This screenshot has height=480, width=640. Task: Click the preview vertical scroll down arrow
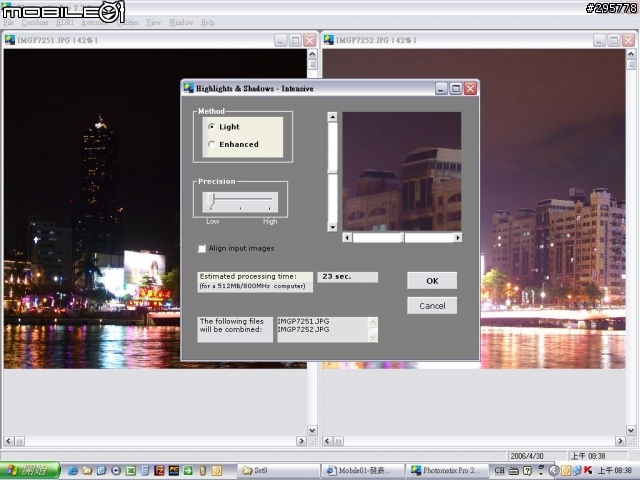point(332,227)
